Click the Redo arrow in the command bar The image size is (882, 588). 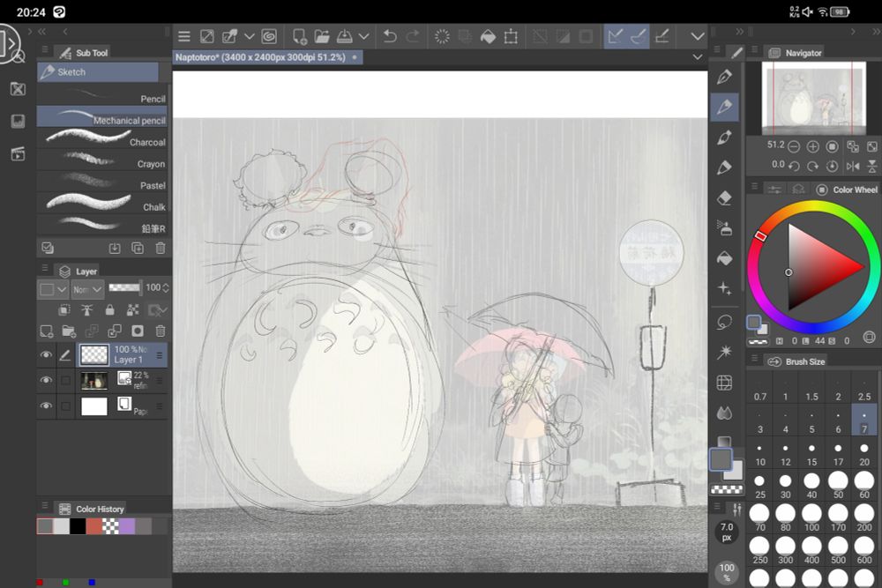pos(413,37)
